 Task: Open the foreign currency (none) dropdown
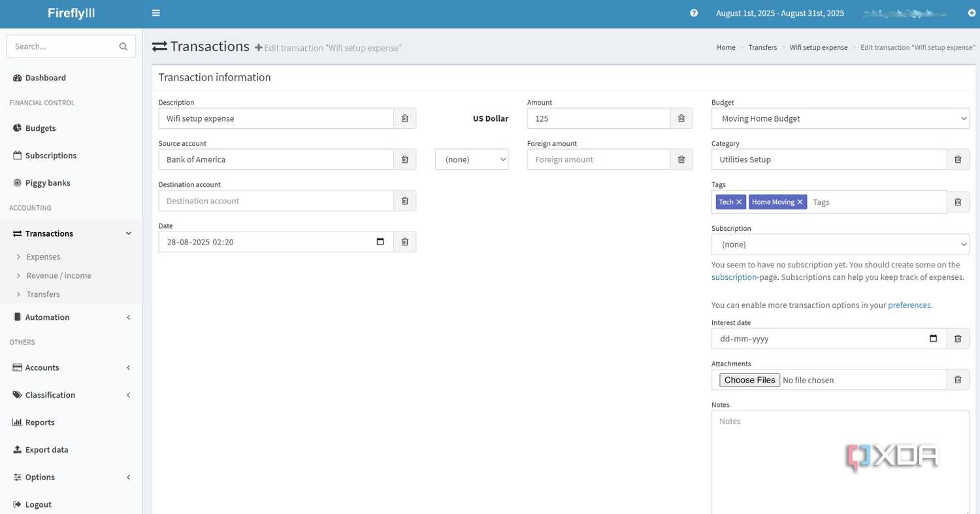click(x=472, y=160)
